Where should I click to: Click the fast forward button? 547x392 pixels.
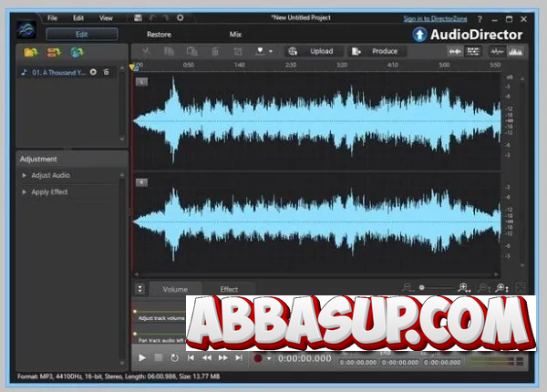223,358
